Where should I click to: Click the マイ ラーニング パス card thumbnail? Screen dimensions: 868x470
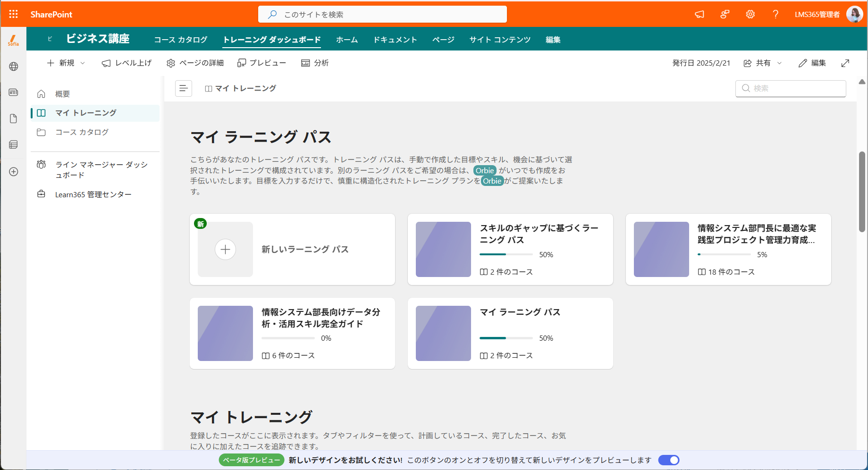(443, 333)
